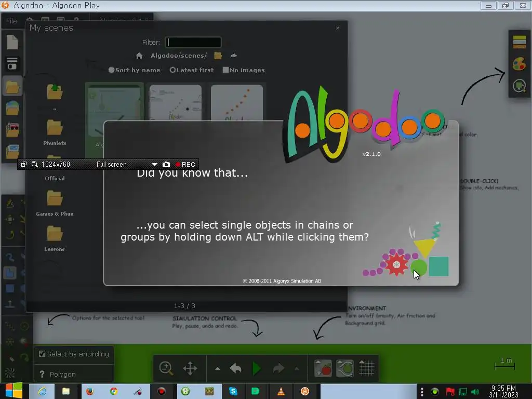Launch Internet Explorer from taskbar
Screen dimensions: 532x399
point(43,391)
